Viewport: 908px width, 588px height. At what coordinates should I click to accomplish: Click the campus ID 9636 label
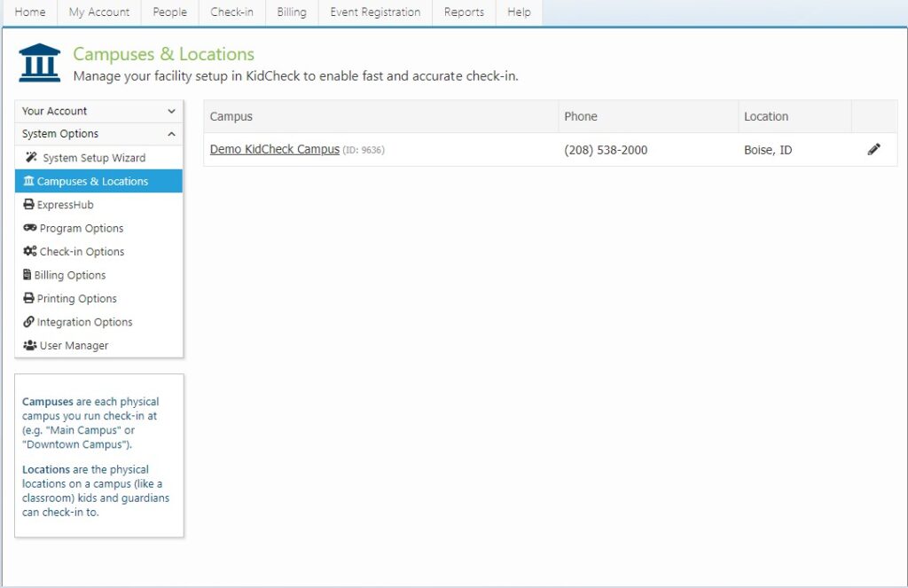364,150
